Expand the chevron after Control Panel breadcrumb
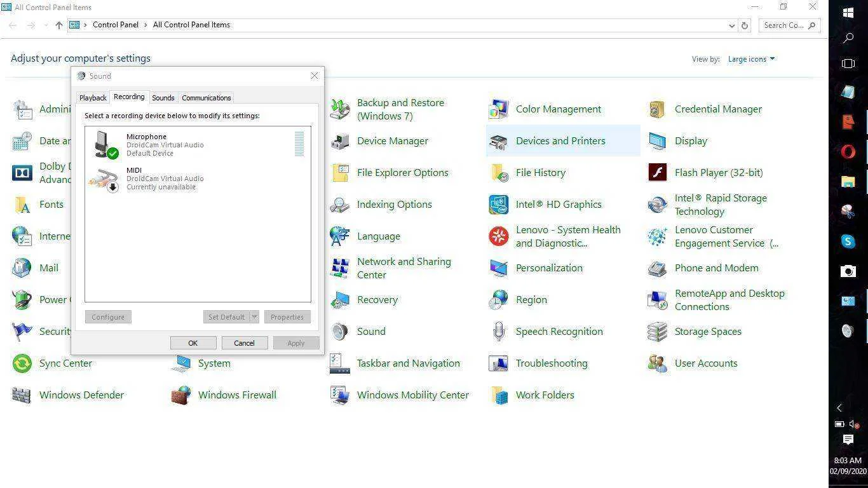This screenshot has width=868, height=488. pos(146,25)
